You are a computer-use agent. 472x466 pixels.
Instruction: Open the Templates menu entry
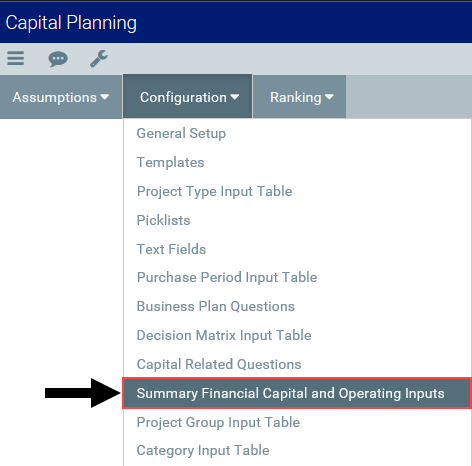pyautogui.click(x=170, y=162)
